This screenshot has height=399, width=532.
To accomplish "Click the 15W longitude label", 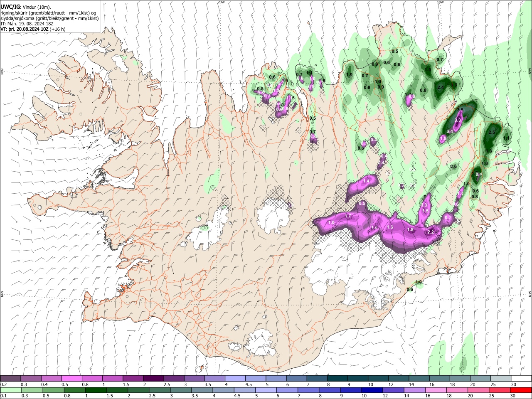I will 441,2.
